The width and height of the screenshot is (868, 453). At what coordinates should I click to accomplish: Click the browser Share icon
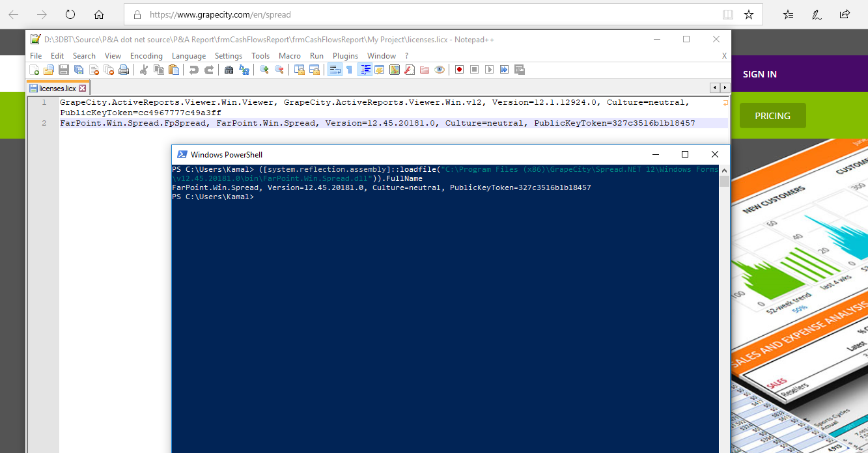pos(845,14)
